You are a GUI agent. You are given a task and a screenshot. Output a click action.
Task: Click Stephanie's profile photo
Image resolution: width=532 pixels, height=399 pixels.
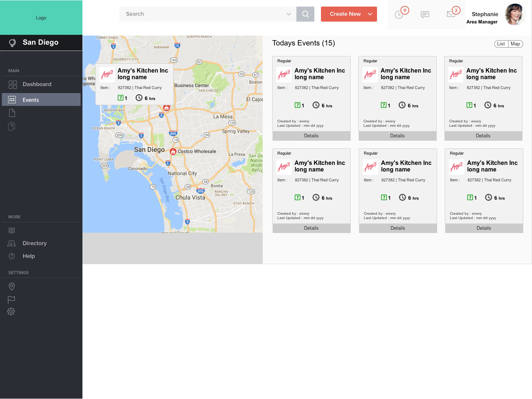(x=514, y=15)
